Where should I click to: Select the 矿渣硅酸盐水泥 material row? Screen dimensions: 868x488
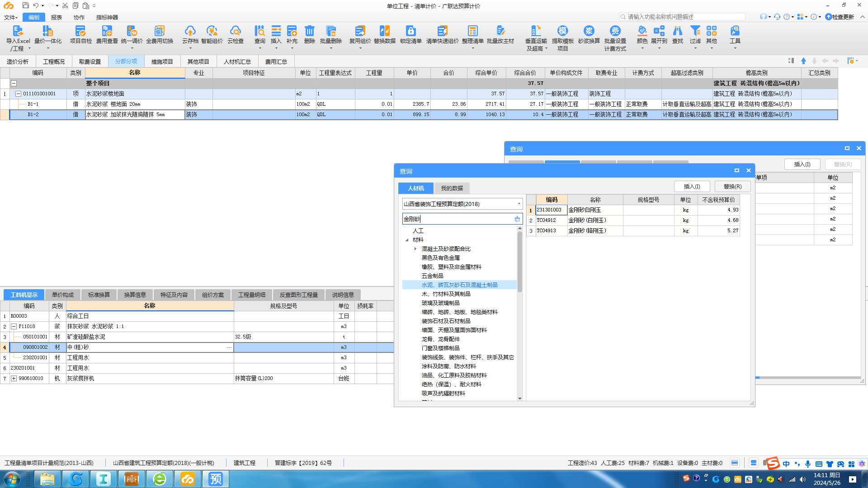click(x=197, y=337)
